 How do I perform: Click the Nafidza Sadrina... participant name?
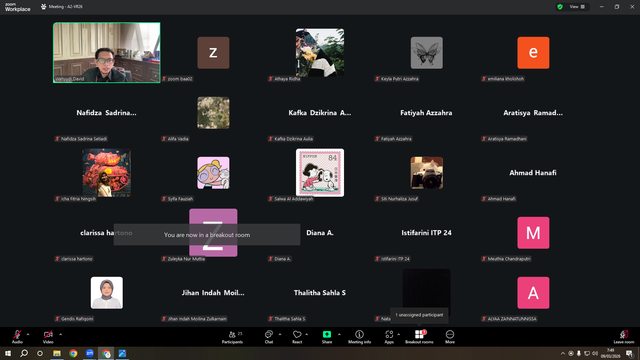(x=107, y=113)
